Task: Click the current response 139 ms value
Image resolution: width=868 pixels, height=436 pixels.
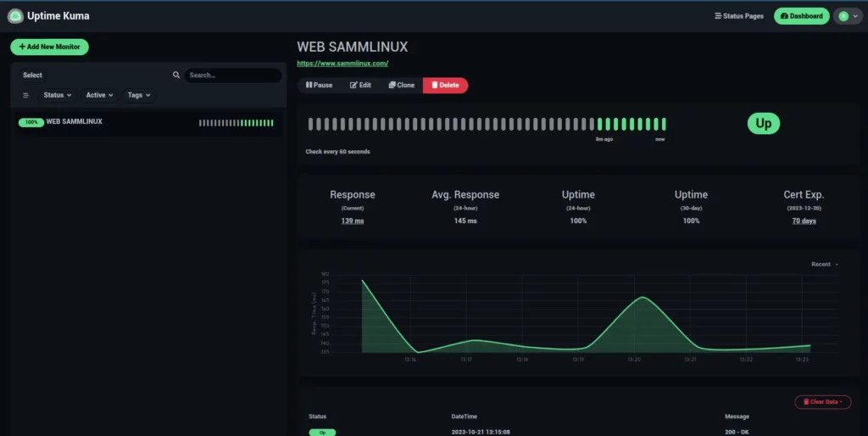Action: (353, 221)
